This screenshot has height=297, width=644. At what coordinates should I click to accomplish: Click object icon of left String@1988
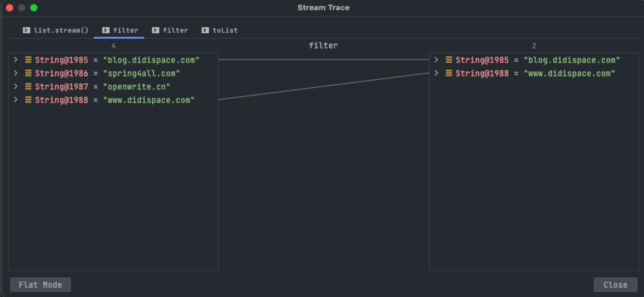(x=28, y=100)
